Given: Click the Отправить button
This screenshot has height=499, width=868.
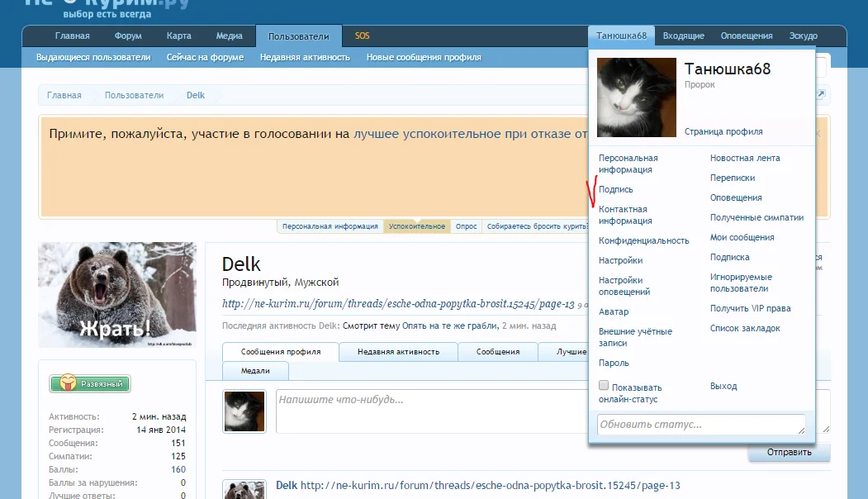Looking at the screenshot, I should (789, 452).
